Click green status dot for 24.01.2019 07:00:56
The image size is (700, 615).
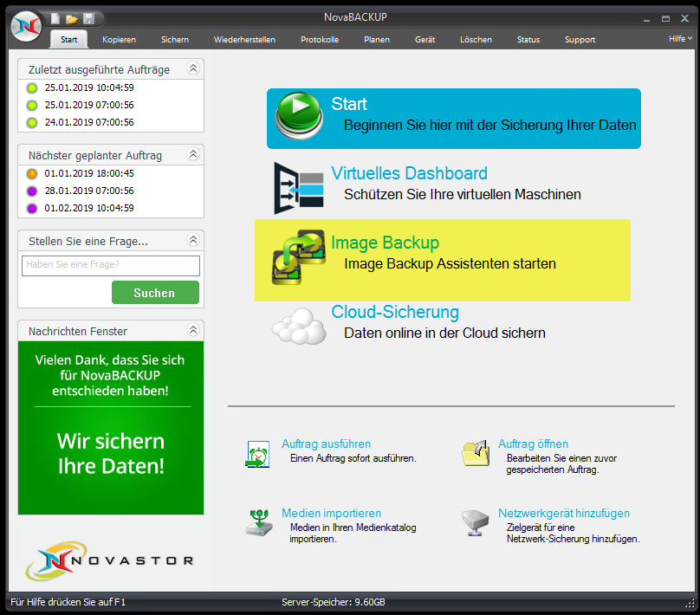32,122
